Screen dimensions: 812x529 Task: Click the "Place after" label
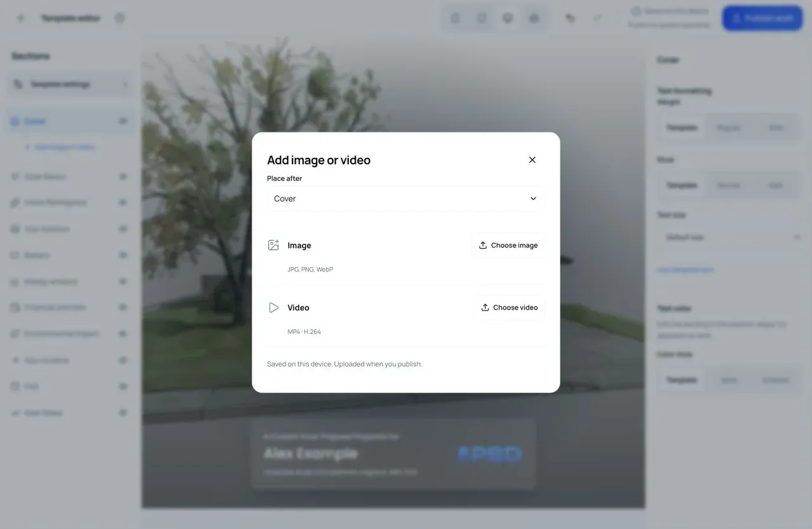coord(284,178)
